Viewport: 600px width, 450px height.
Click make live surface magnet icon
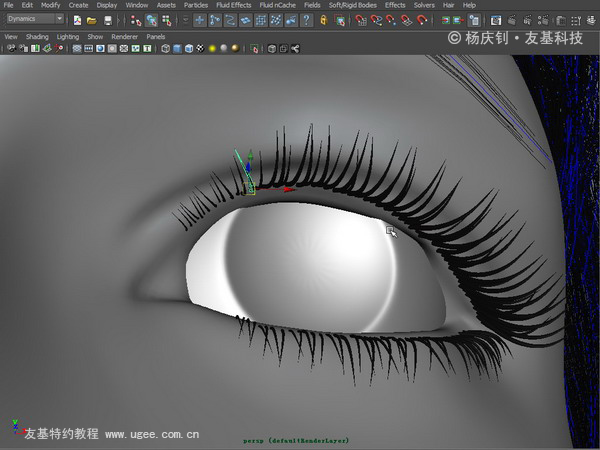point(422,20)
